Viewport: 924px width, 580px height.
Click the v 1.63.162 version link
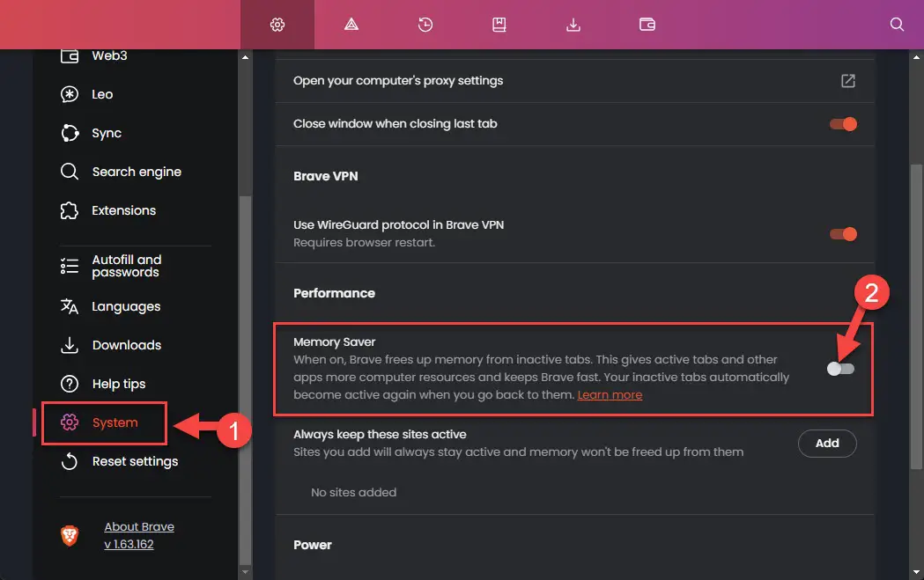129,544
